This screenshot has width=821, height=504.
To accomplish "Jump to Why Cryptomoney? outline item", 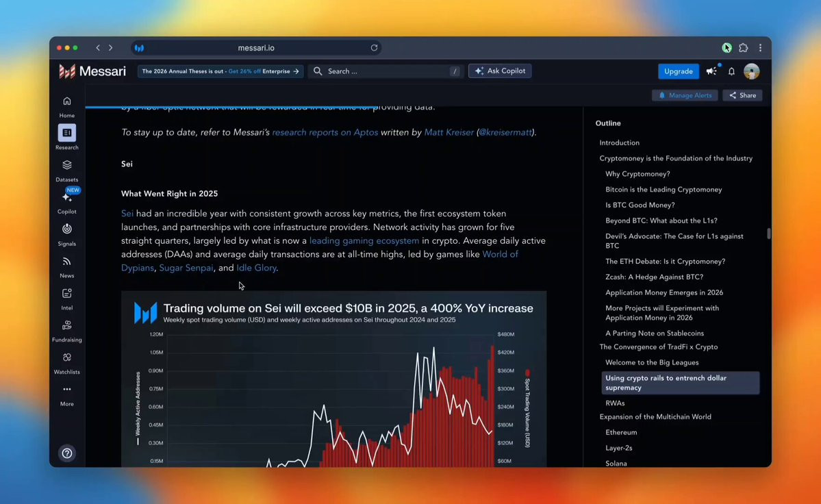I will click(637, 175).
